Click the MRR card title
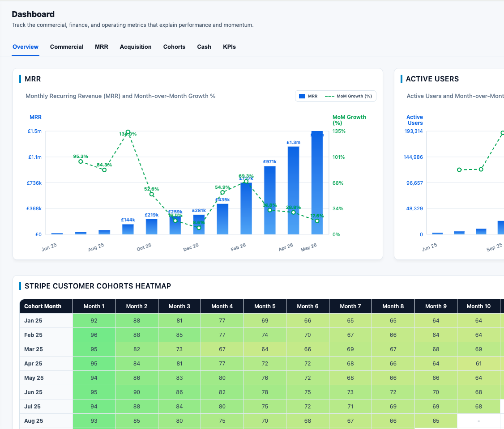This screenshot has width=504, height=429. click(x=33, y=79)
